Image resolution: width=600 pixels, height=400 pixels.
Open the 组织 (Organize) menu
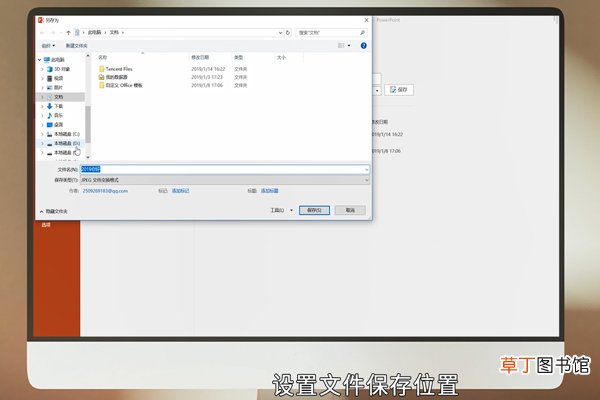click(48, 46)
